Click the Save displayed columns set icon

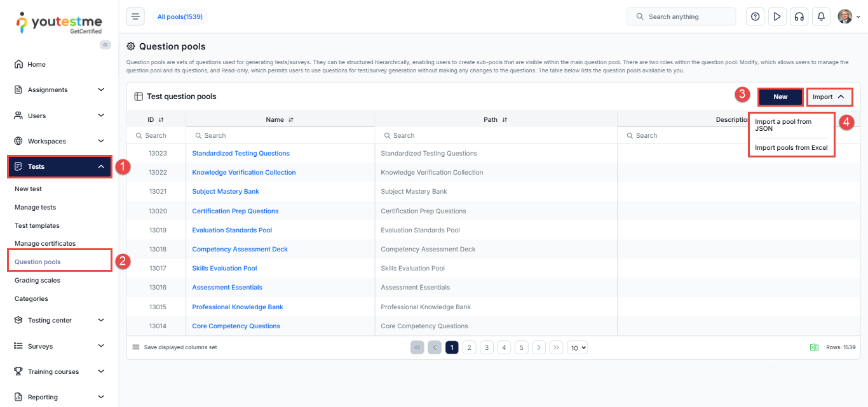pos(135,347)
